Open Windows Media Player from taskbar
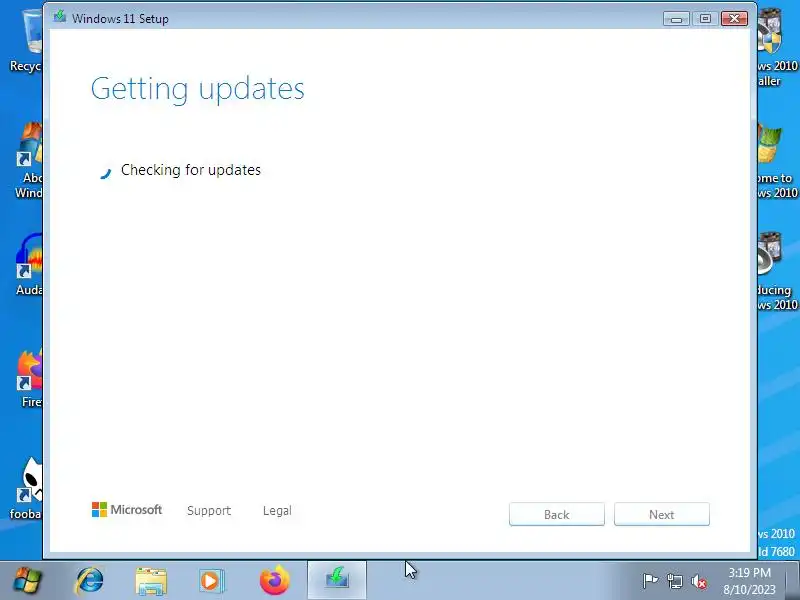The width and height of the screenshot is (800, 600). [211, 581]
